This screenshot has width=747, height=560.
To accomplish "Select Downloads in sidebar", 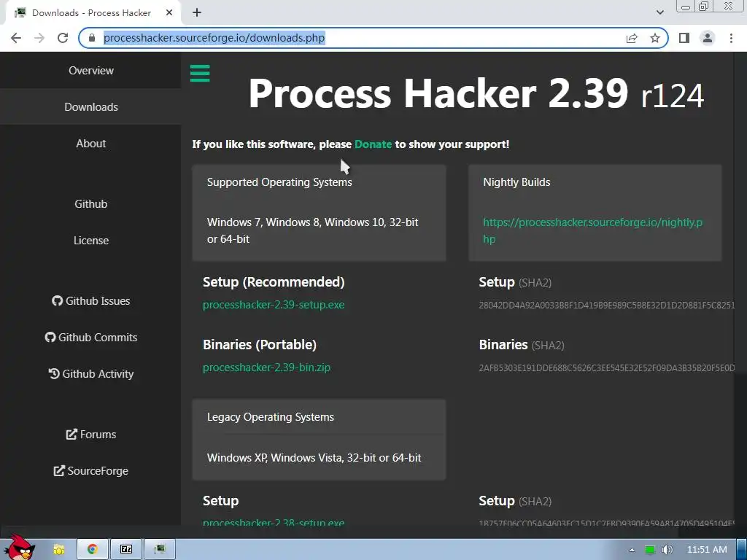I will [91, 106].
